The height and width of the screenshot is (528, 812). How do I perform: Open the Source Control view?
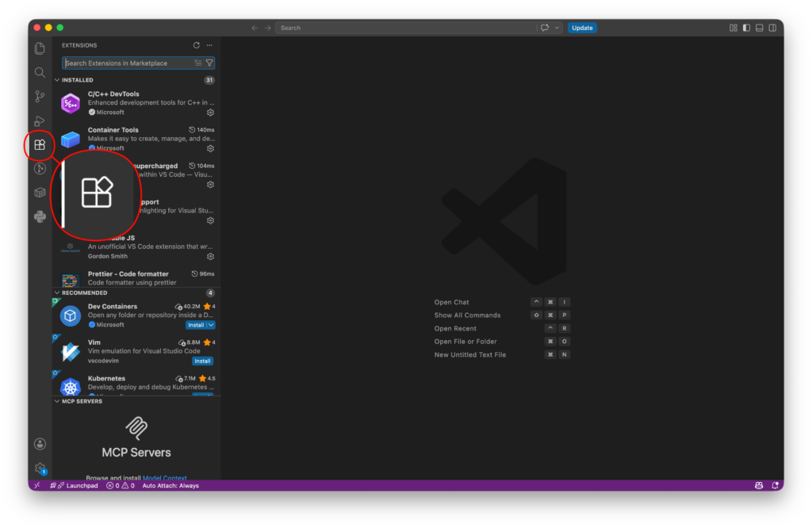click(x=40, y=96)
